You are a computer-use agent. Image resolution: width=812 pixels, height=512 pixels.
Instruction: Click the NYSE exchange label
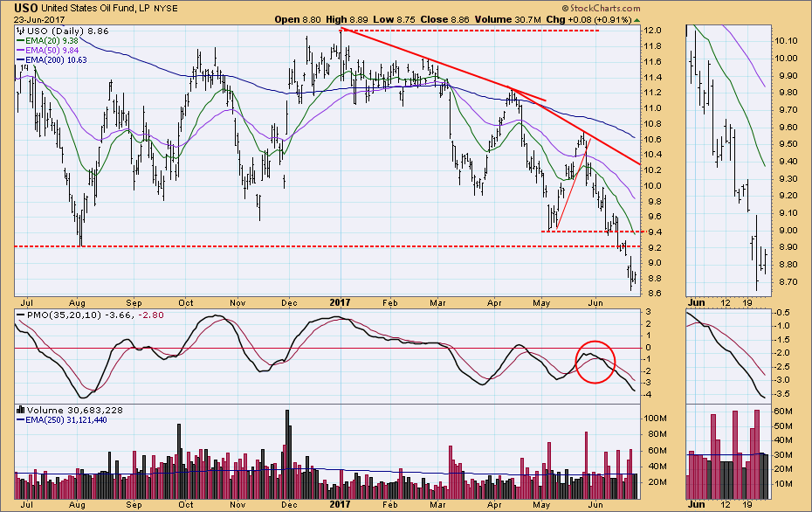[x=166, y=9]
